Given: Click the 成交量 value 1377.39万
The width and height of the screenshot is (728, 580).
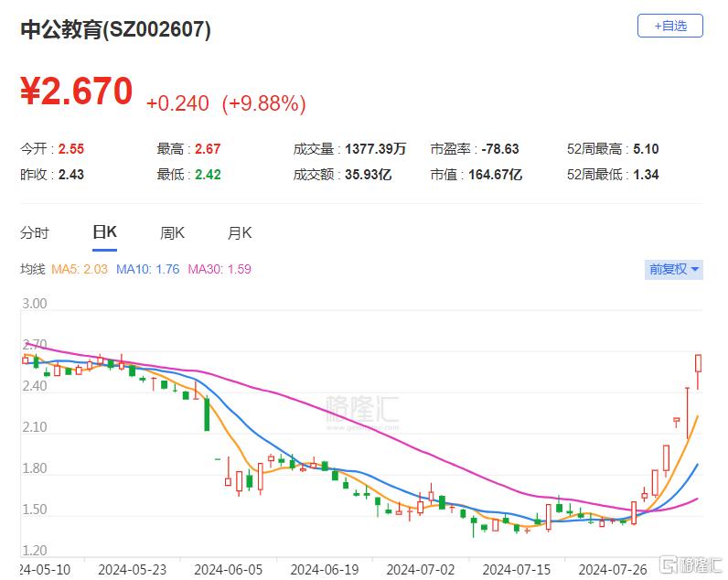Looking at the screenshot, I should click(376, 149).
